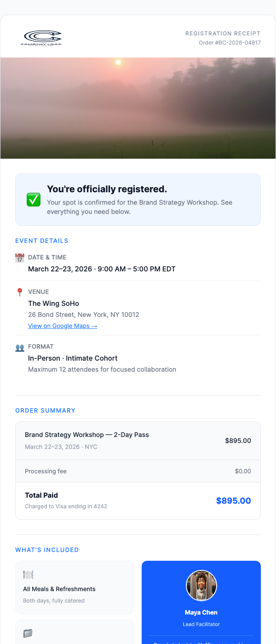Image resolution: width=276 pixels, height=644 pixels.
Task: Click the venue name The Wing SoHo
Action: [54, 304]
